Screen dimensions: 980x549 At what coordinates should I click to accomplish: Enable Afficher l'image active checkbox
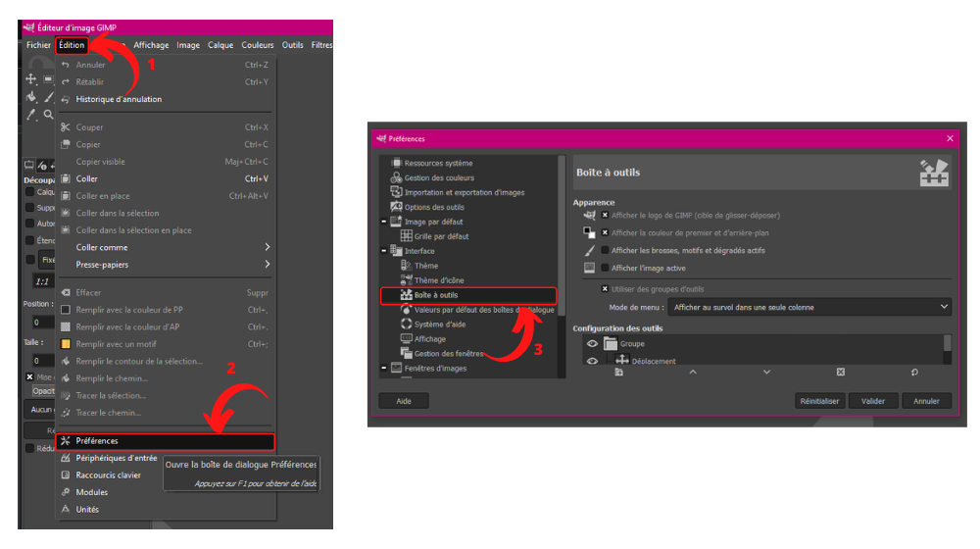[605, 268]
